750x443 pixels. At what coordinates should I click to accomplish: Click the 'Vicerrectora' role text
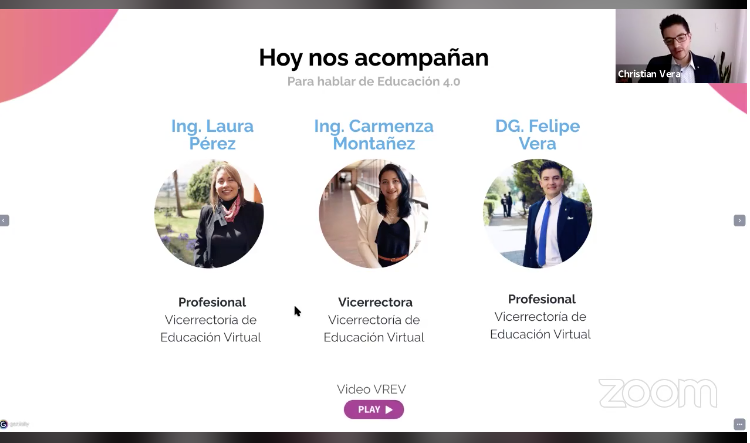(375, 302)
